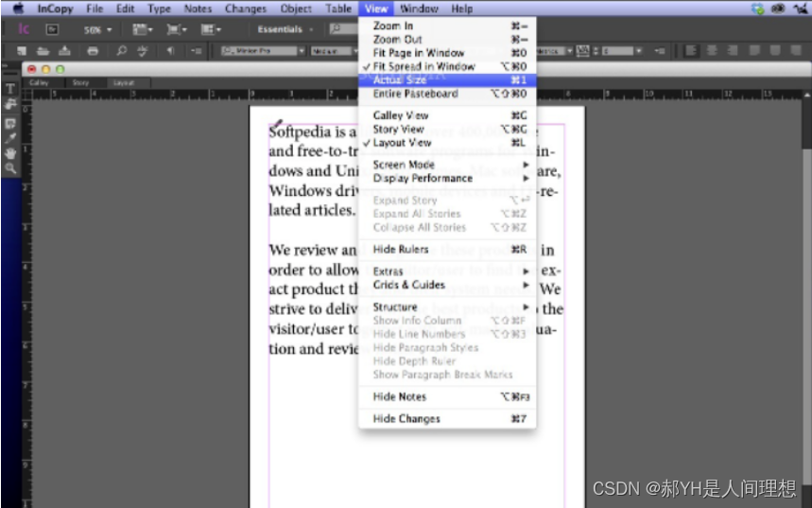Expand the Structure submenu
This screenshot has width=812, height=508.
(x=447, y=307)
